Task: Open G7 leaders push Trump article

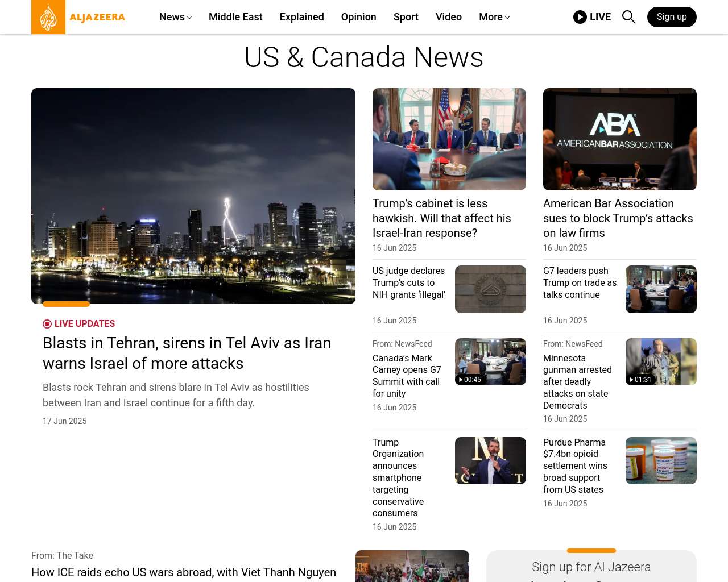Action: click(580, 282)
